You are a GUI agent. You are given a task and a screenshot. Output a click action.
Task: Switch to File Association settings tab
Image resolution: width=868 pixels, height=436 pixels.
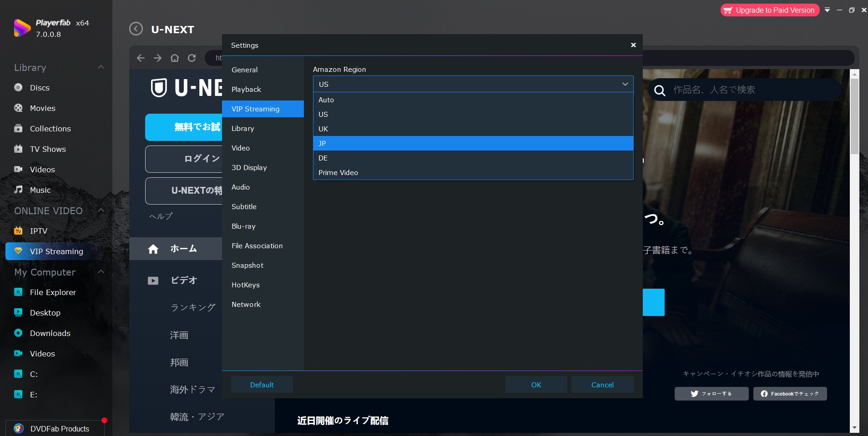point(263,246)
